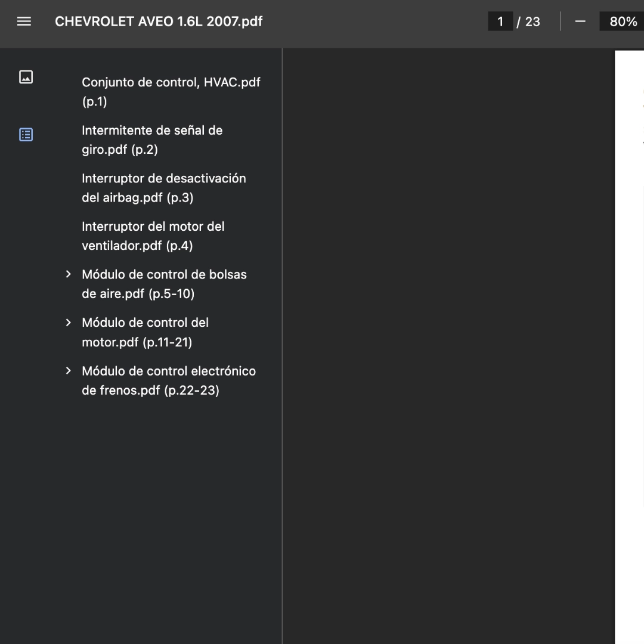Expand the Módulo de control del motor entry
This screenshot has height=644, width=644.
click(x=69, y=323)
